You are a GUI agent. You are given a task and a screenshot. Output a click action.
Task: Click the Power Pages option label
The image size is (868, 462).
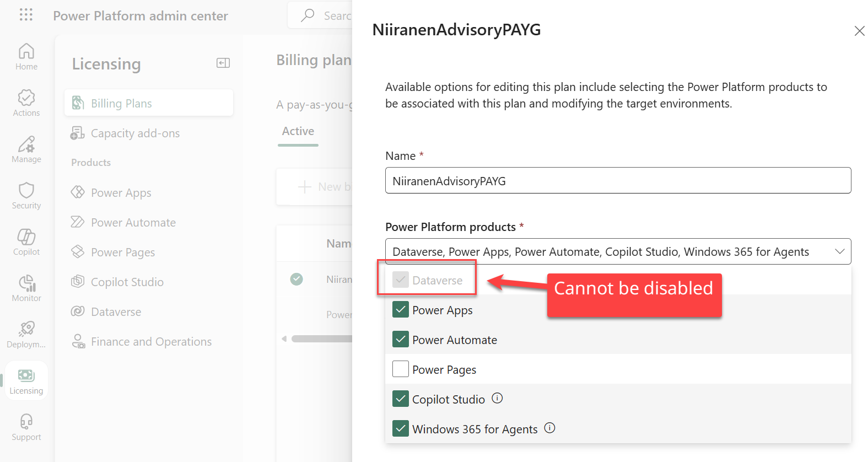(x=444, y=370)
